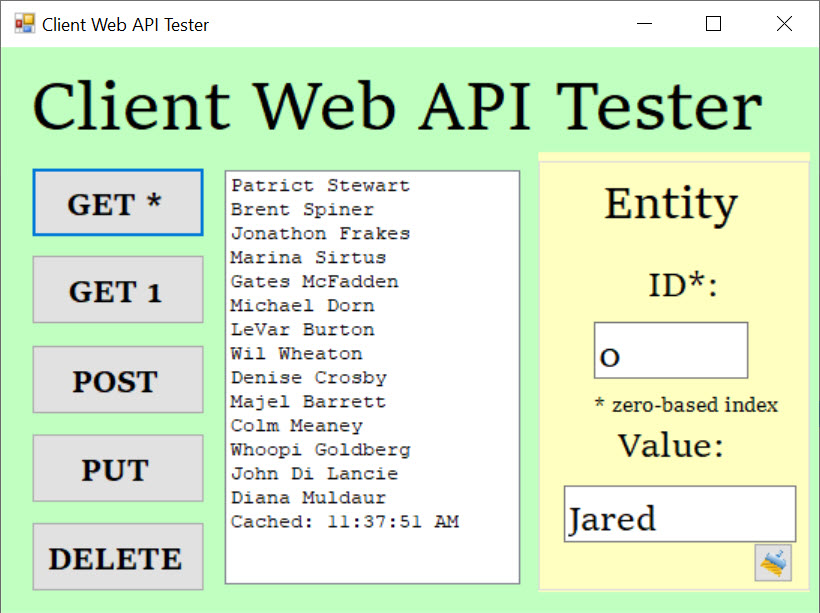
Task: Click the GET 1 button
Action: pyautogui.click(x=118, y=290)
